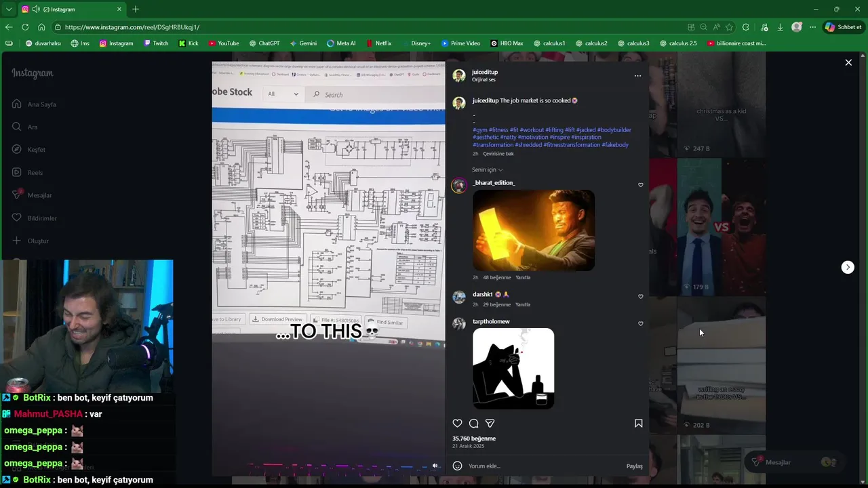Open the Keşfet explore page
The width and height of the screenshot is (868, 488).
tap(28, 149)
